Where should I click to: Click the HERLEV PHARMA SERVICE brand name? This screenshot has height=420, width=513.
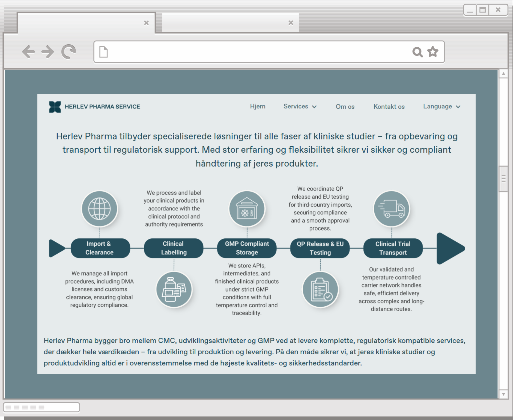point(102,107)
